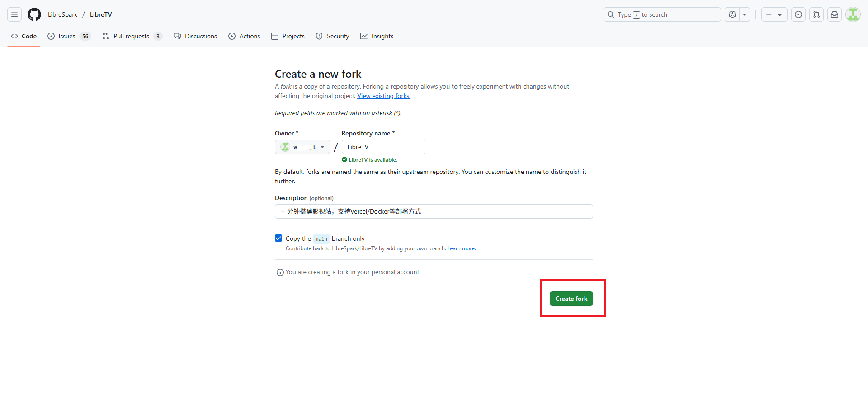
Task: Expand the Owner dropdown
Action: pos(302,147)
